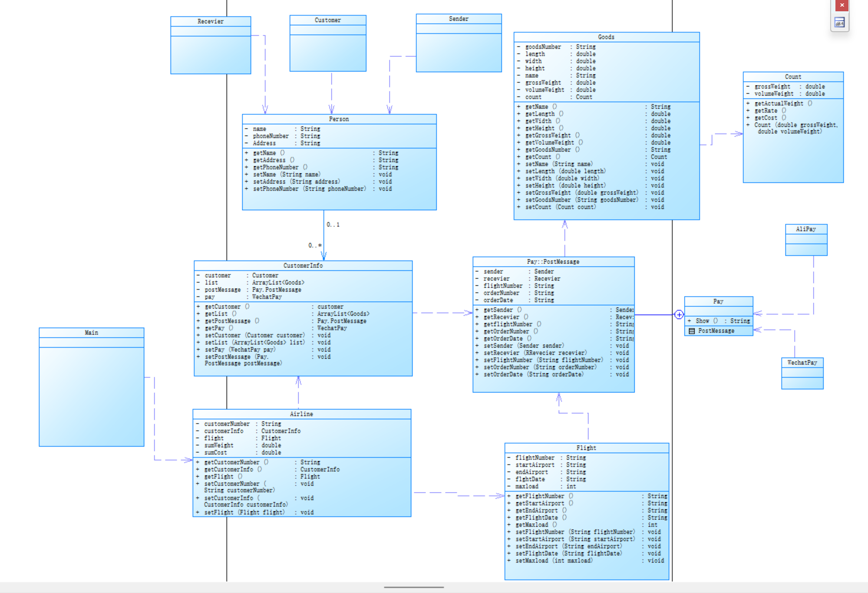The width and height of the screenshot is (868, 593).
Task: Click the CustomerInfo class title
Action: pos(303,266)
